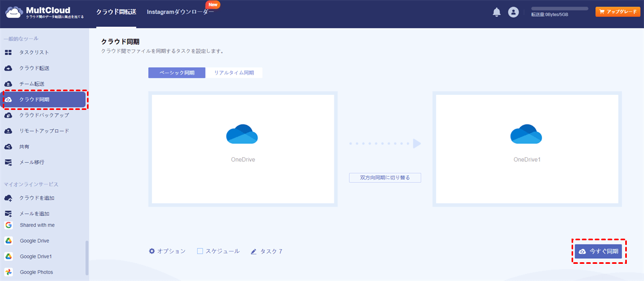Click the traffic usage progress bar
644x281 pixels.
560,9
